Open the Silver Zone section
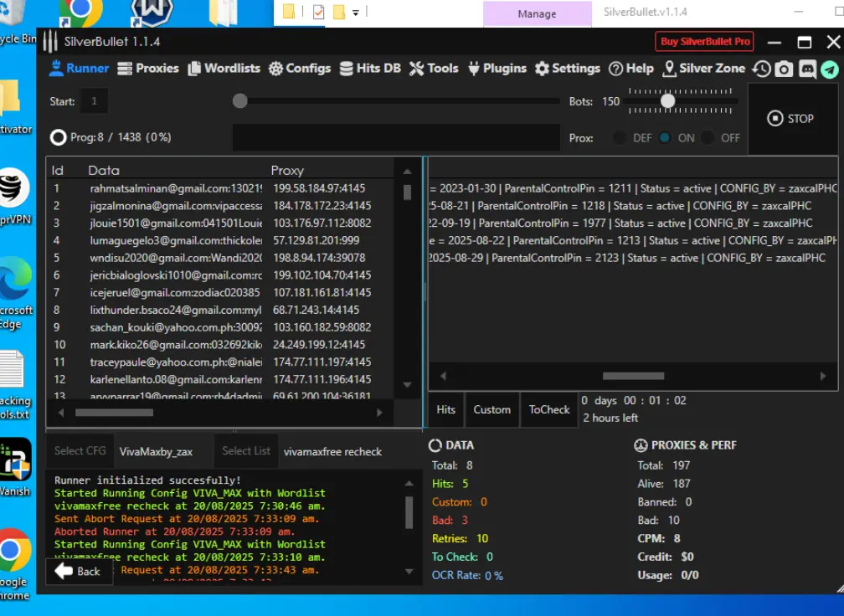The width and height of the screenshot is (844, 616). coord(704,69)
